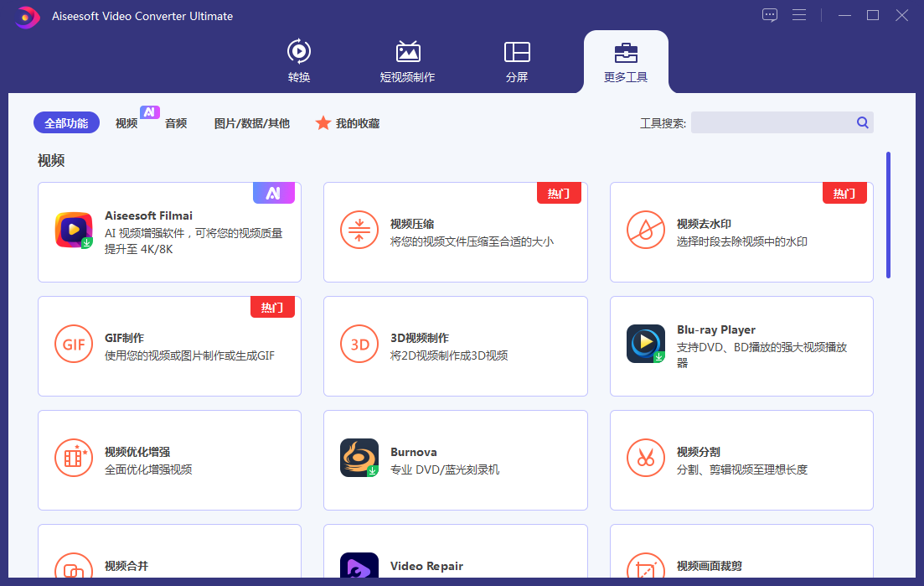Select the 视频去水印 watermark remover icon
924x586 pixels.
645,230
